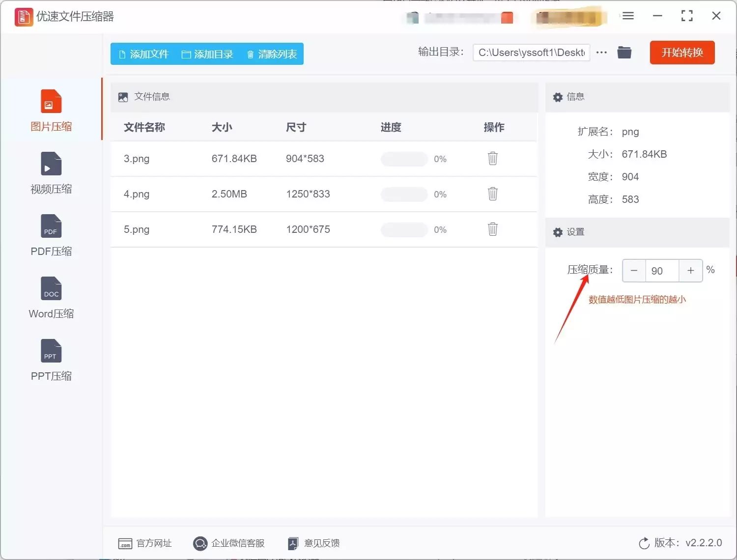Screen dimensions: 737x560
Task: Open output folder with folder icon
Action: [624, 52]
